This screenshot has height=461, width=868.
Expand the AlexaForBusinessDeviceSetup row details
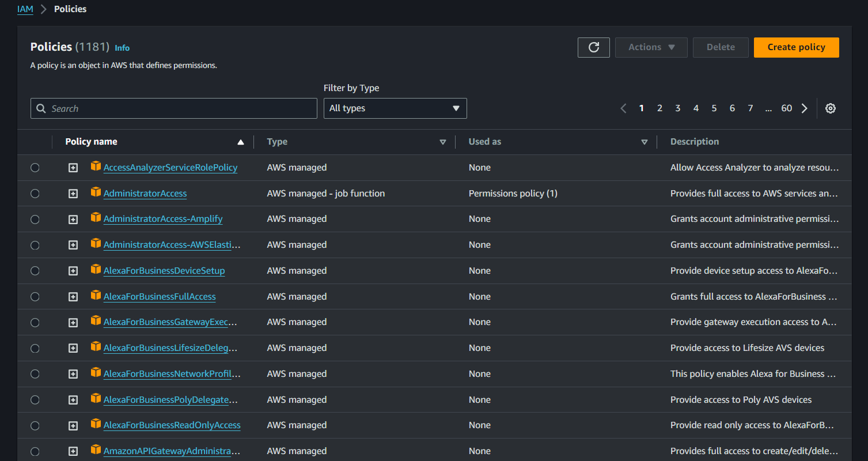click(x=73, y=271)
